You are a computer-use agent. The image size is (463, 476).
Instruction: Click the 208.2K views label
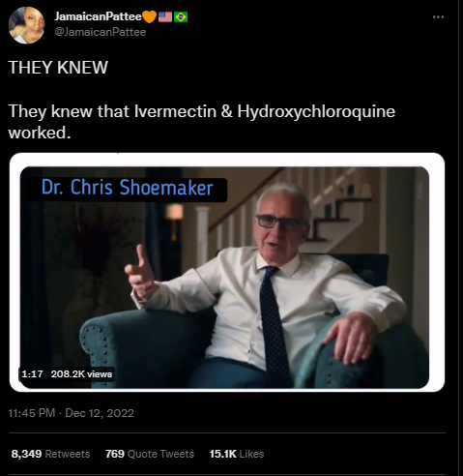coord(81,374)
